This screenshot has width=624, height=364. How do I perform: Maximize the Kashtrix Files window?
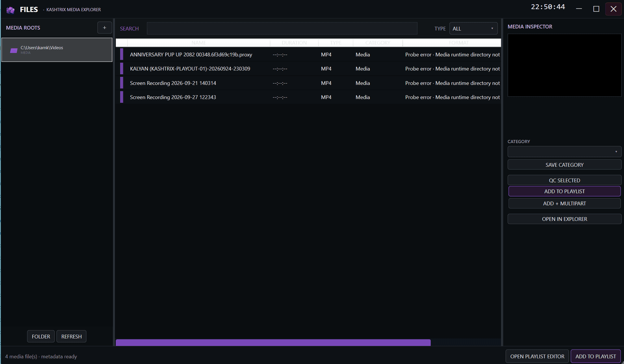596,9
